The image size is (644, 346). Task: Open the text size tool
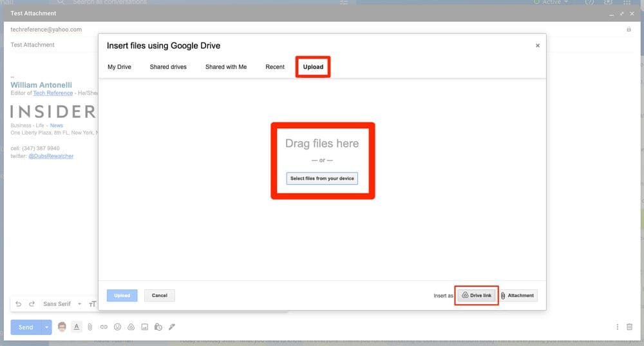pyautogui.click(x=92, y=303)
